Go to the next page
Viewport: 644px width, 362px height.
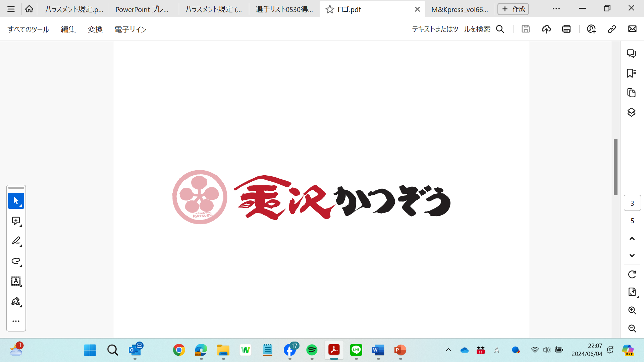point(632,255)
